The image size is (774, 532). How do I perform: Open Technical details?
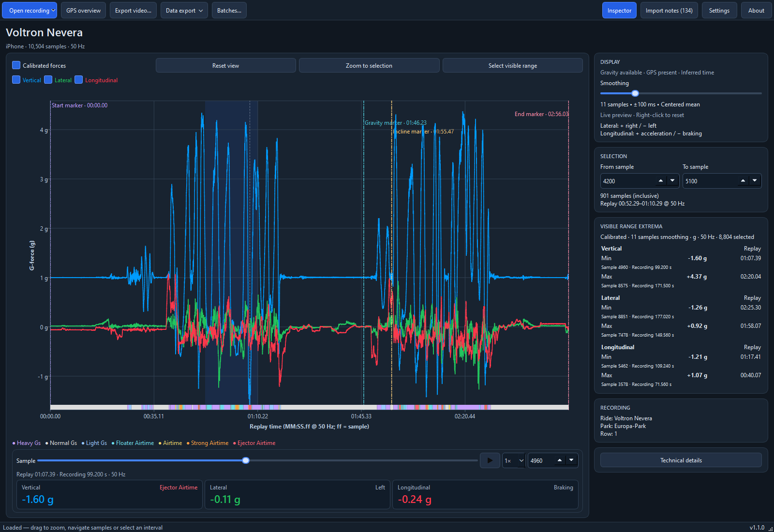(681, 460)
